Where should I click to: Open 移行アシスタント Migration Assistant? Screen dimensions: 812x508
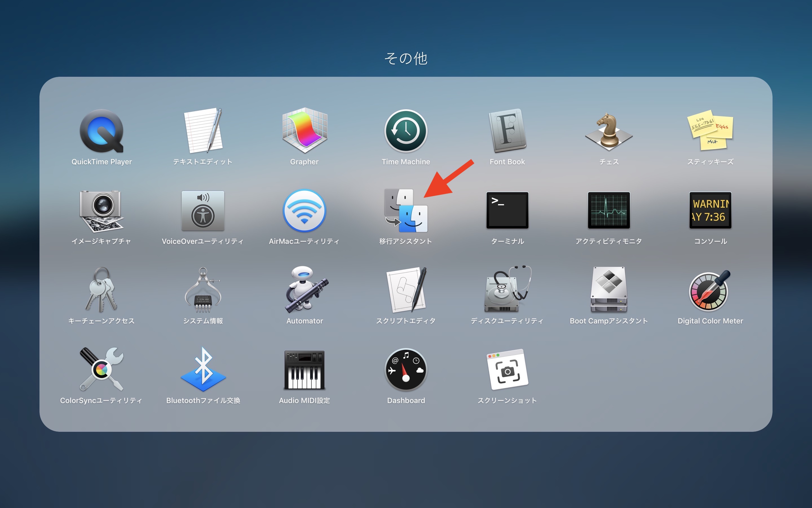tap(406, 211)
